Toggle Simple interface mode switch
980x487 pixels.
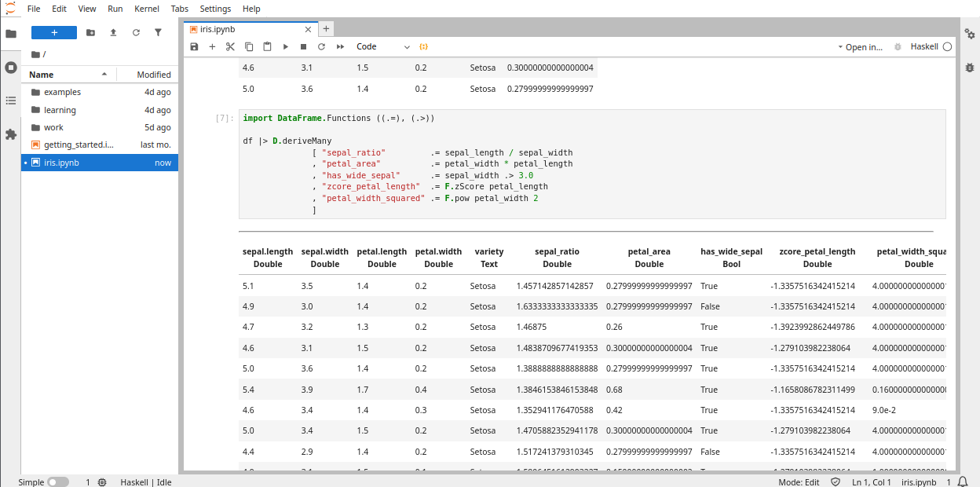tap(58, 482)
